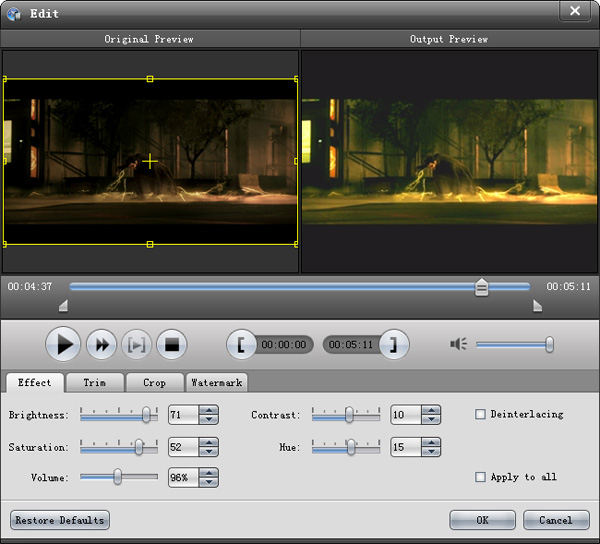Click the Brightness value field showing 71
Viewport: 600px width, 544px height.
tap(184, 415)
